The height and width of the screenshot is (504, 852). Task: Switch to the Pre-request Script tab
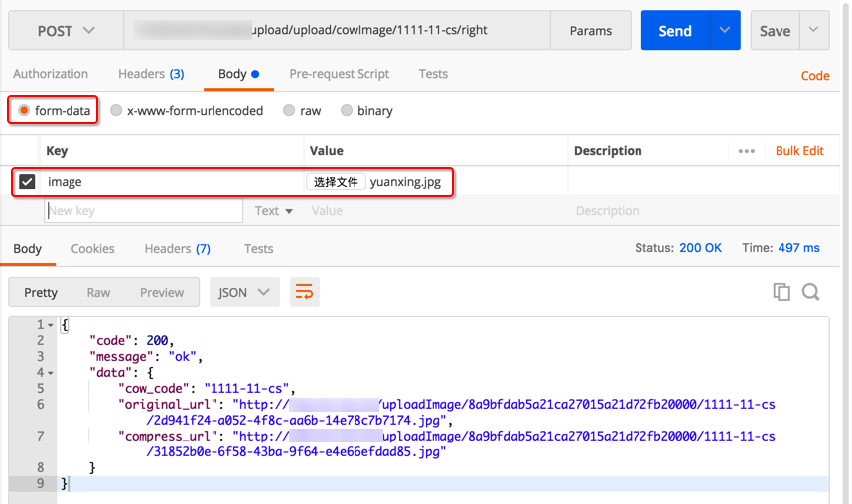click(339, 74)
